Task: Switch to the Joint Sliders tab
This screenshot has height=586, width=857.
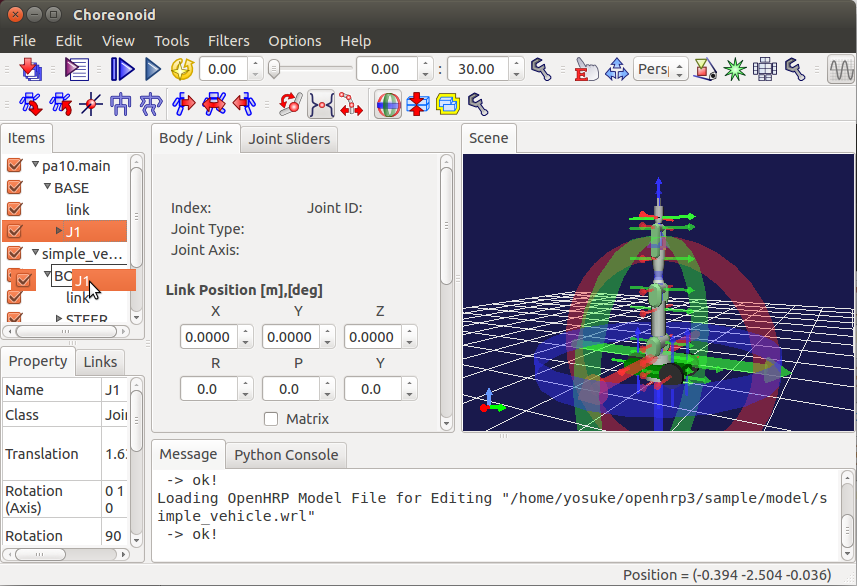Action: [x=289, y=139]
